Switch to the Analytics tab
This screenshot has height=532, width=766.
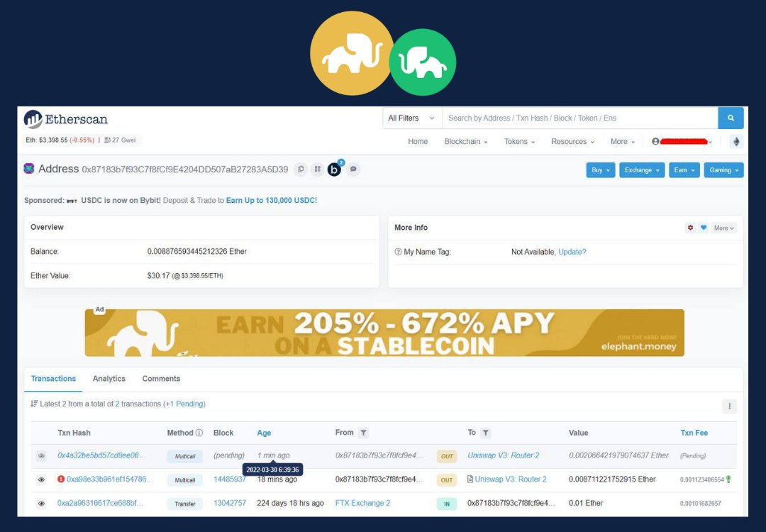[109, 379]
